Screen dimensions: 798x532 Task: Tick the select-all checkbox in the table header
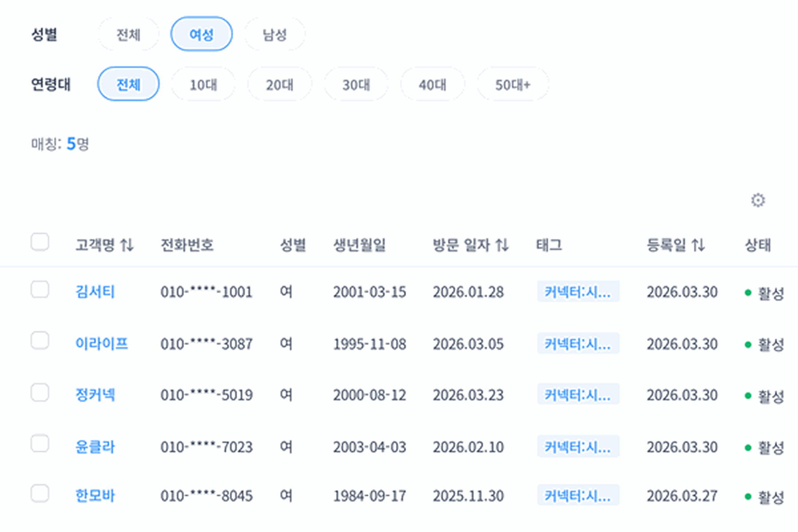40,243
